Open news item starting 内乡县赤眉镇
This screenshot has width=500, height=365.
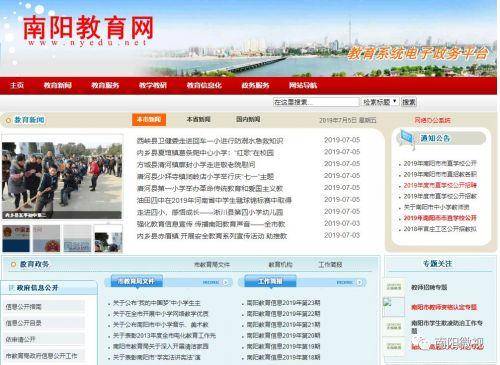[212, 236]
